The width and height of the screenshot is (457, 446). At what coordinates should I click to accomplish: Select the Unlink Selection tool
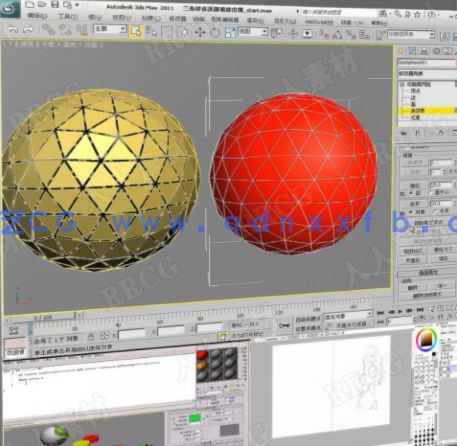pyautogui.click(x=65, y=30)
